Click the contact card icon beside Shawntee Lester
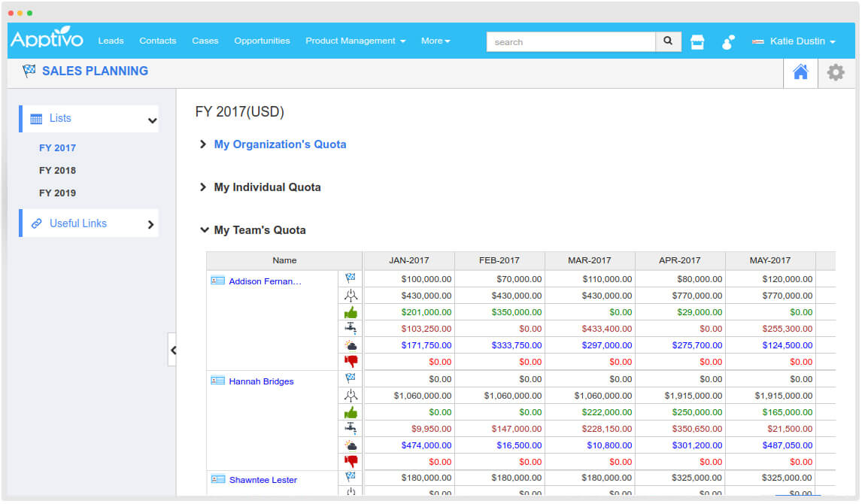The image size is (865, 504). (218, 479)
